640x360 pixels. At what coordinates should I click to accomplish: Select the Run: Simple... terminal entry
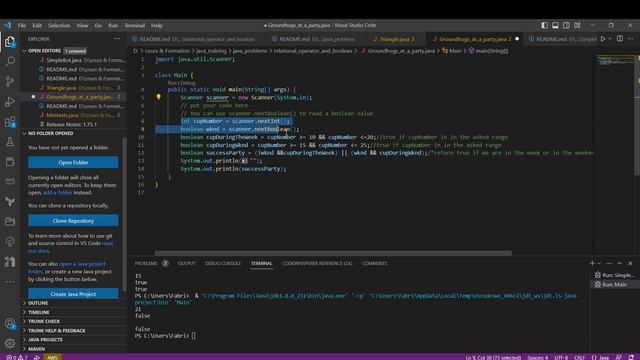(x=614, y=275)
